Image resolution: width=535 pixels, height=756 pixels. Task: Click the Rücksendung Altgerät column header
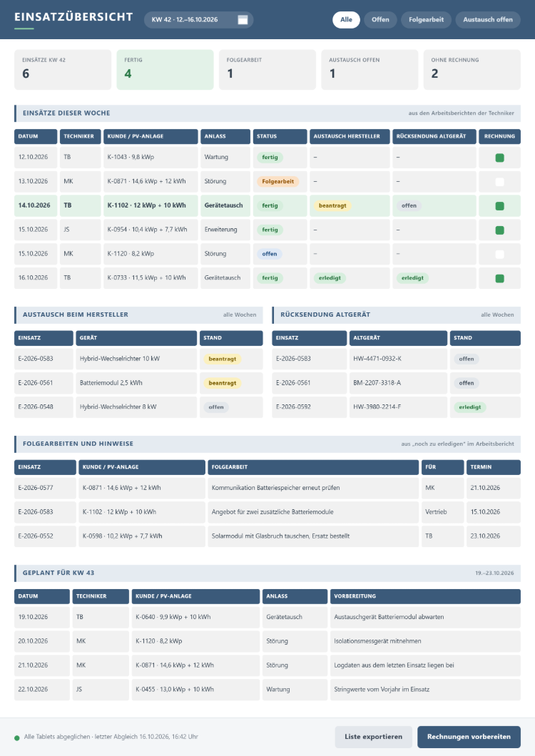coord(434,136)
